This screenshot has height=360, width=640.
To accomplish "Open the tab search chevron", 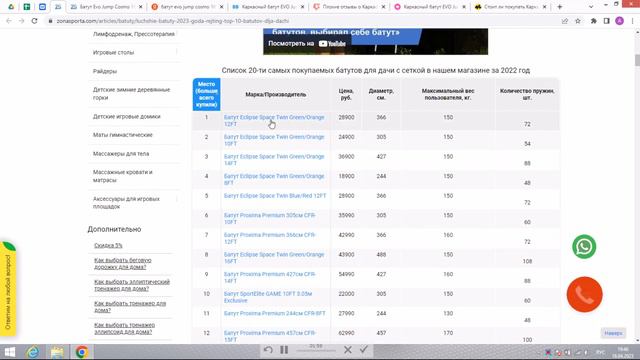I will click(591, 7).
